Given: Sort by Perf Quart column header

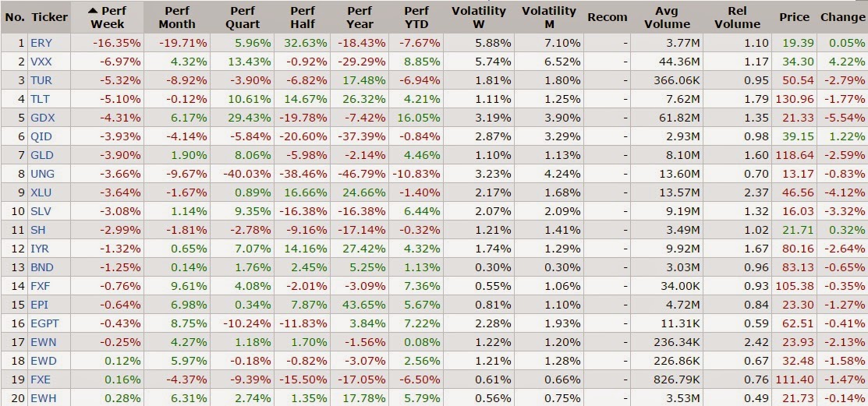Looking at the screenshot, I should tap(242, 17).
